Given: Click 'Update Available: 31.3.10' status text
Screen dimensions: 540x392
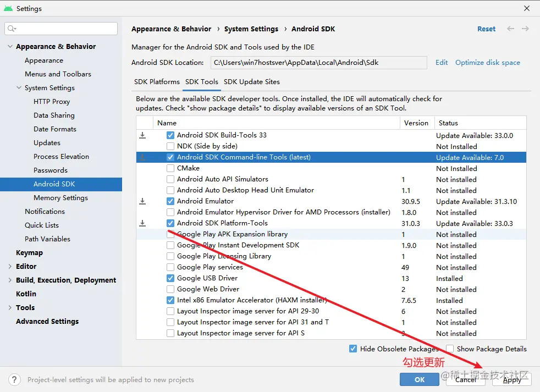Looking at the screenshot, I should pyautogui.click(x=476, y=202).
